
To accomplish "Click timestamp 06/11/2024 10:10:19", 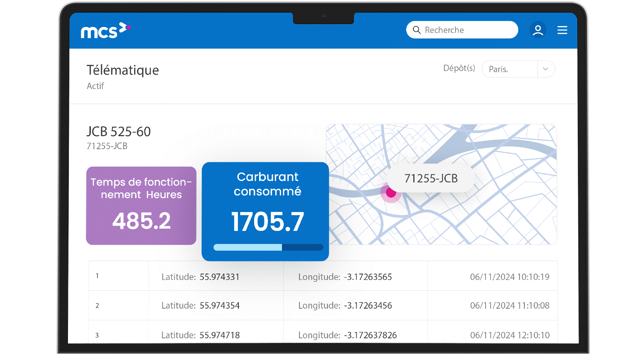I will tap(510, 277).
